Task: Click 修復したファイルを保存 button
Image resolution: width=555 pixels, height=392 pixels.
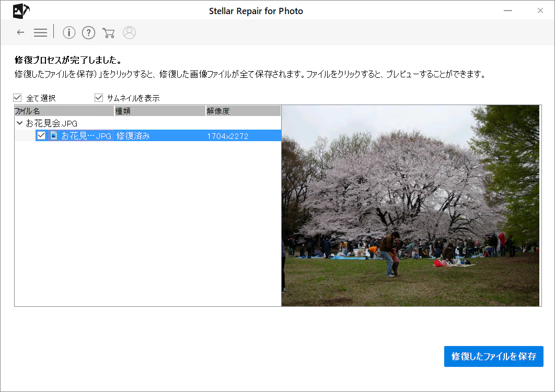Action: coord(493,356)
